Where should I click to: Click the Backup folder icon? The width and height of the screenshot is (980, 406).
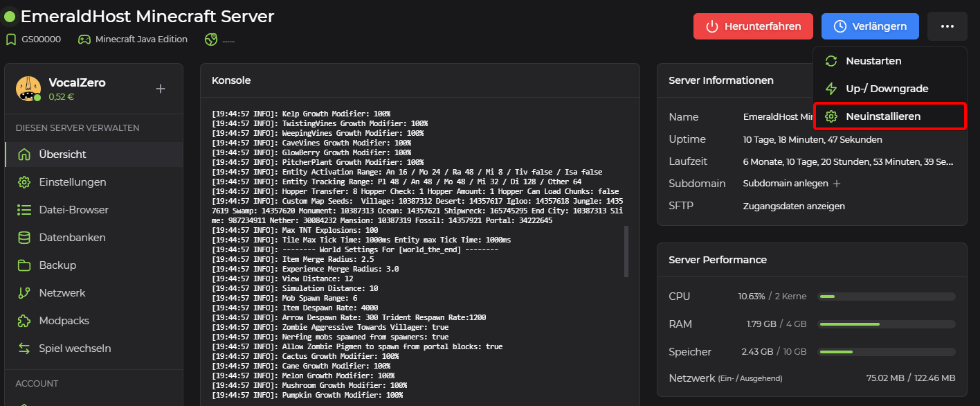pyautogui.click(x=24, y=265)
